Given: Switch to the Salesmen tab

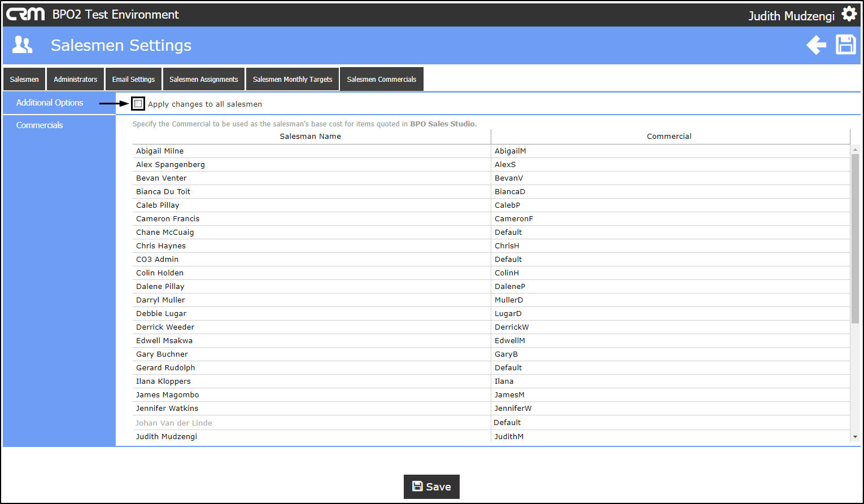Looking at the screenshot, I should (x=24, y=79).
